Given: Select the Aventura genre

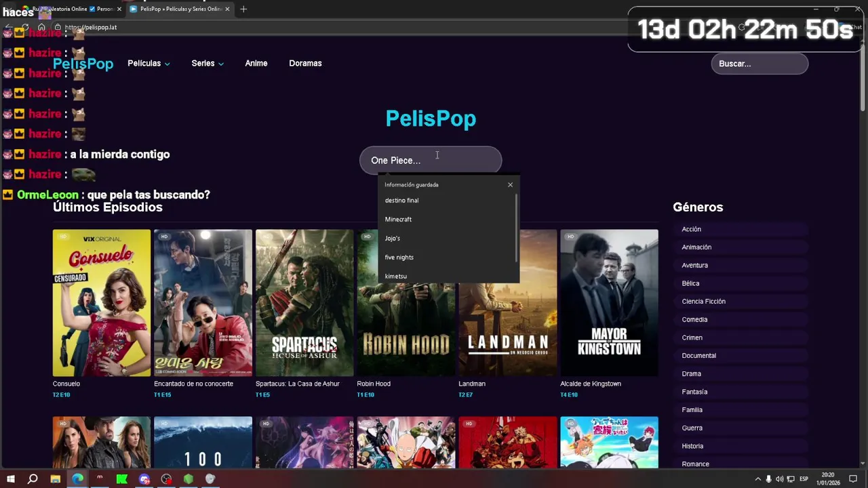Looking at the screenshot, I should (741, 265).
